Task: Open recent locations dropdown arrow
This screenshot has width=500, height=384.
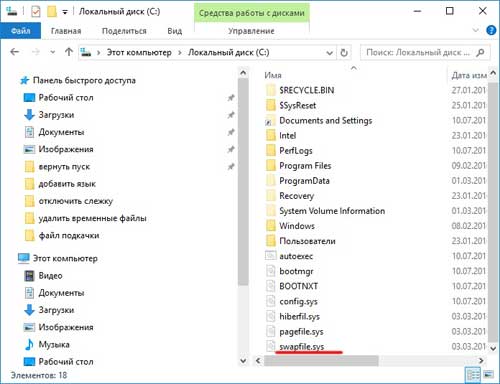Action: point(52,52)
